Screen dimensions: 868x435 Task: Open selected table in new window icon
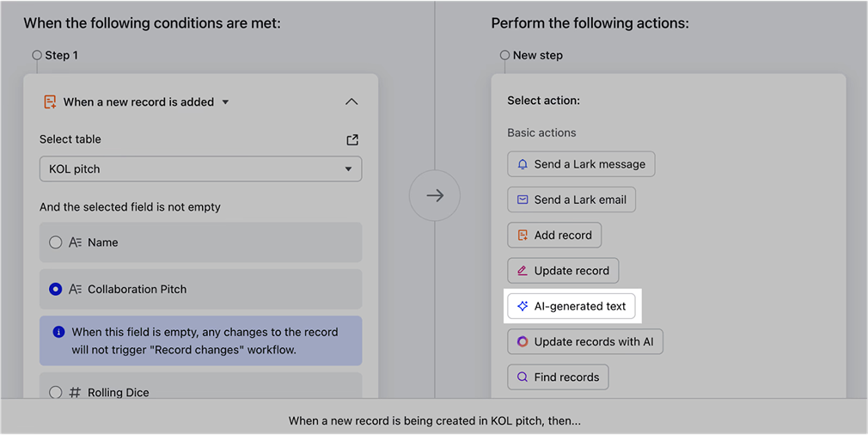point(351,140)
